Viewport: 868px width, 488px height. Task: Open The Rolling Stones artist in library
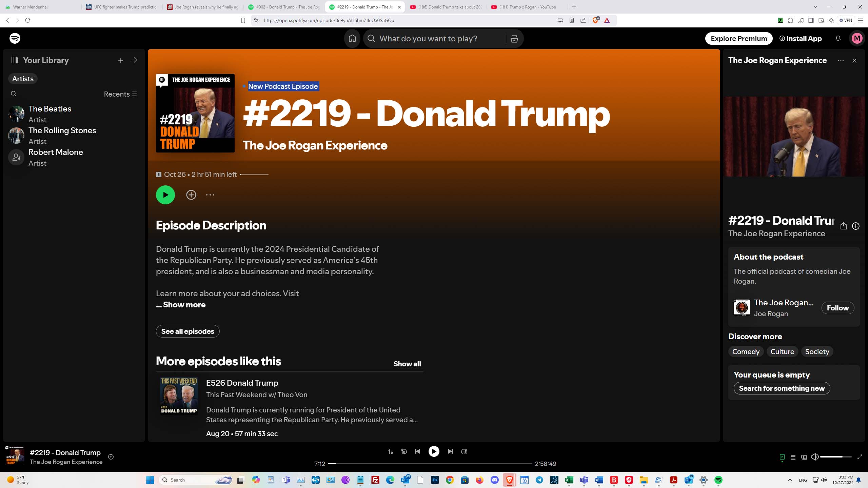pos(73,136)
